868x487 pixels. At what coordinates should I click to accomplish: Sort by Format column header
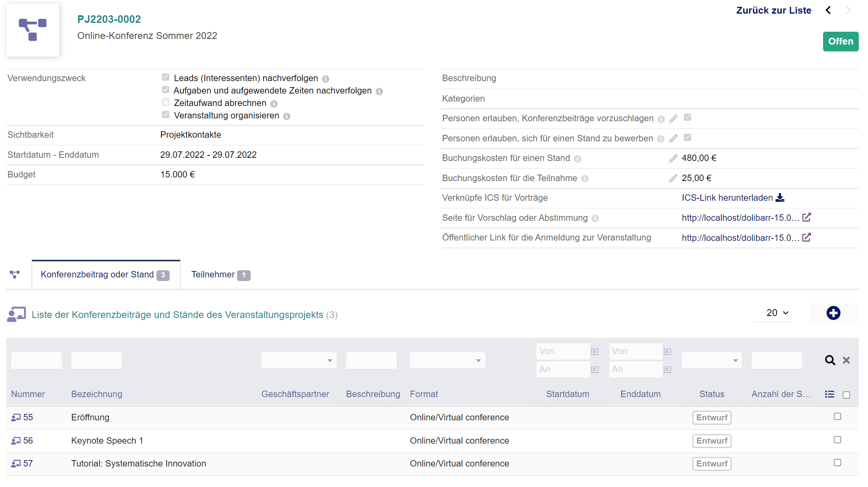[424, 394]
